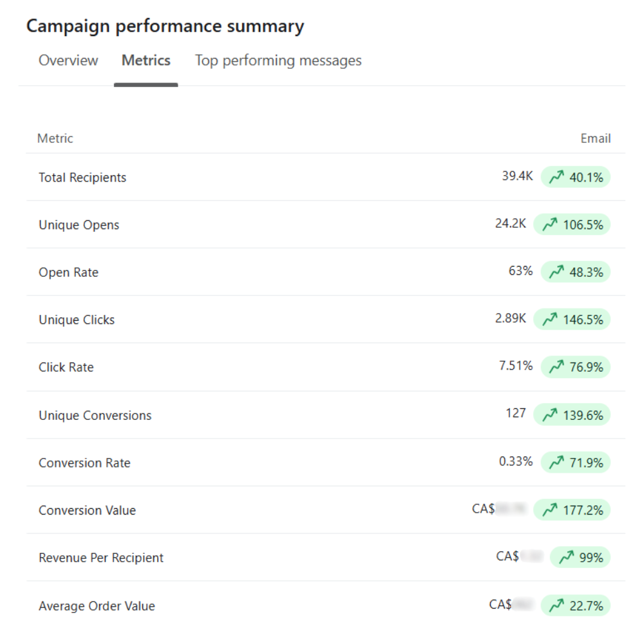Click the Unique Conversions trend arrow icon
The width and height of the screenshot is (644, 644).
(x=549, y=415)
